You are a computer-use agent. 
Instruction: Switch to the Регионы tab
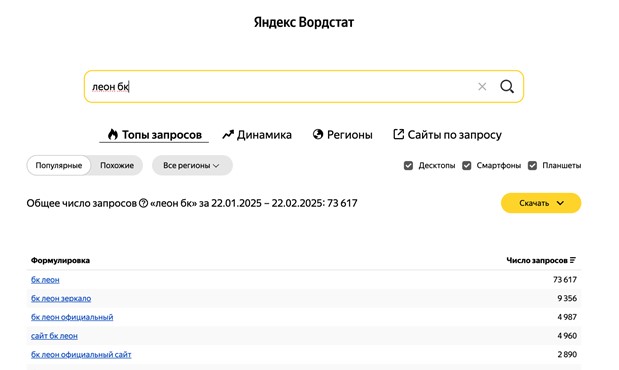342,135
